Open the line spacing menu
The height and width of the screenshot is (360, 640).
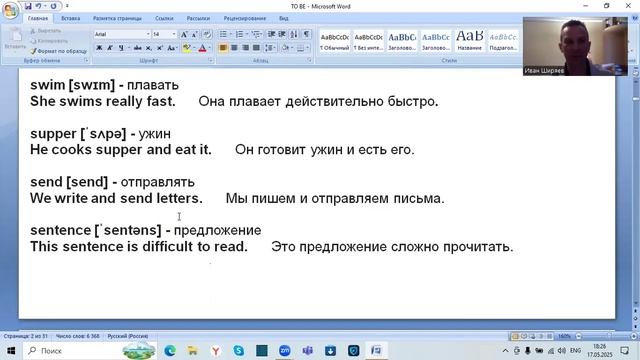click(x=269, y=48)
